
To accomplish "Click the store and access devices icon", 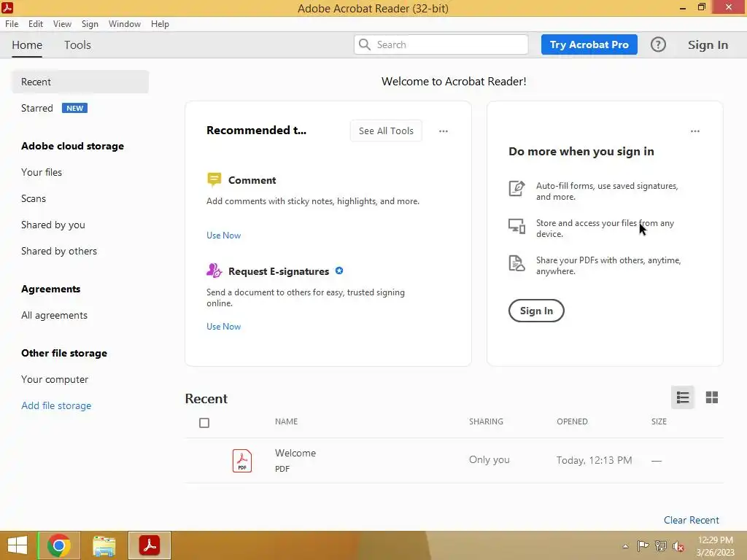I will click(x=517, y=226).
